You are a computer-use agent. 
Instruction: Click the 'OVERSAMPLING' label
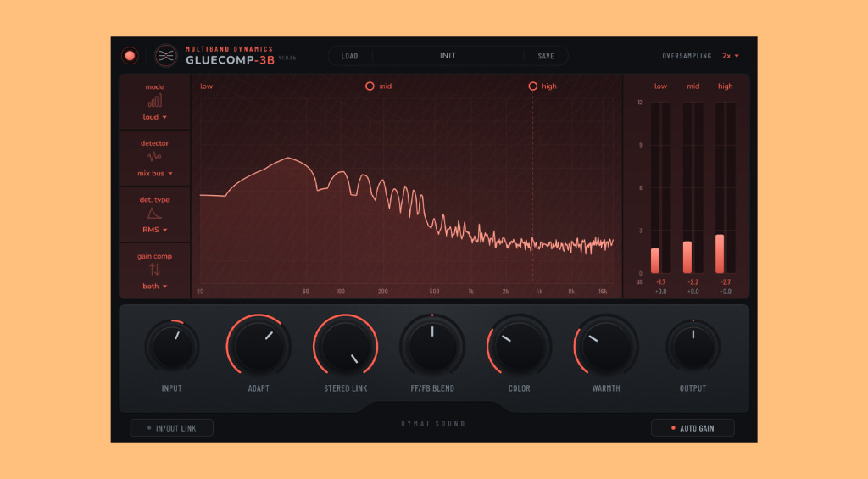687,57
